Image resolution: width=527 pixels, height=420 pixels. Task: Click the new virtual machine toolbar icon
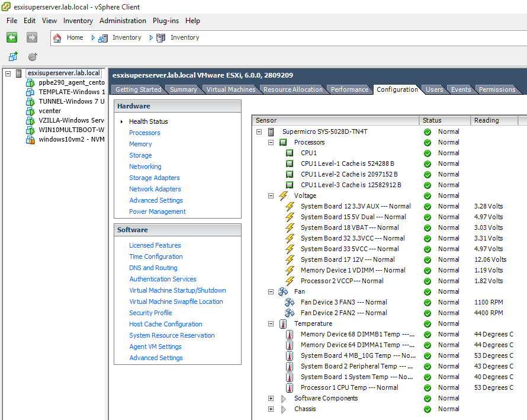13,56
